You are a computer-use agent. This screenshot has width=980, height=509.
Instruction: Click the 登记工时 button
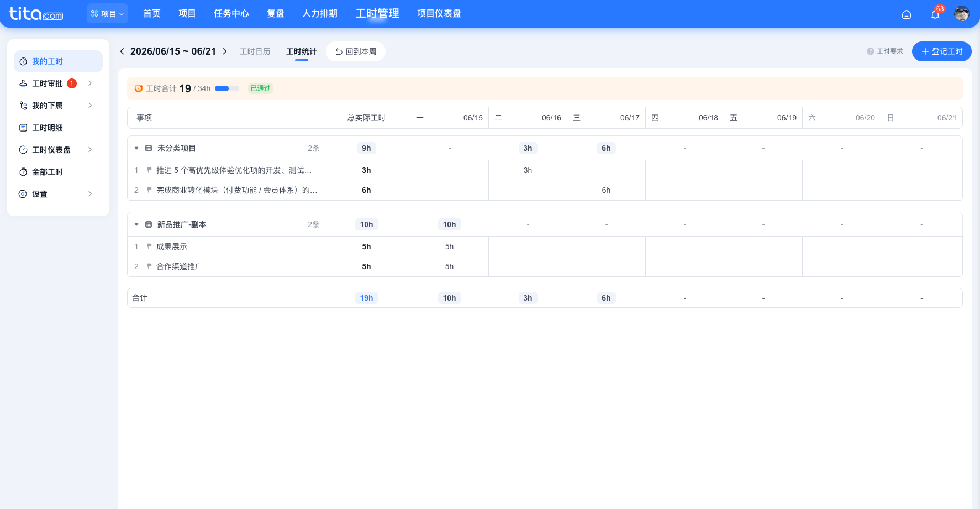(942, 51)
